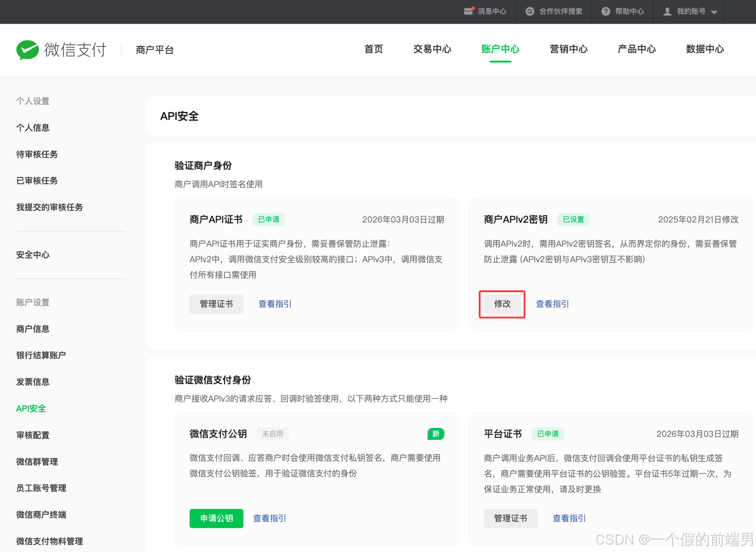This screenshot has height=552, width=756.
Task: Click the my account person icon
Action: coord(667,11)
